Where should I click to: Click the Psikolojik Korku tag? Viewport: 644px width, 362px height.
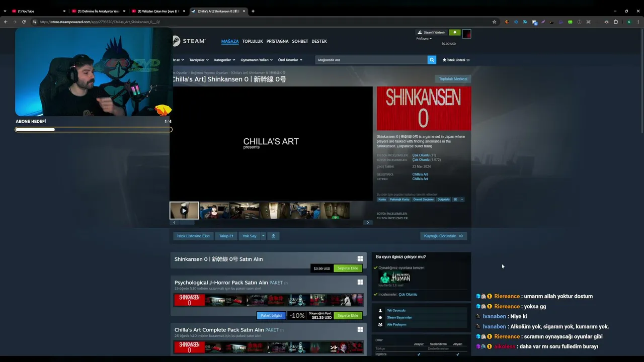[399, 199]
